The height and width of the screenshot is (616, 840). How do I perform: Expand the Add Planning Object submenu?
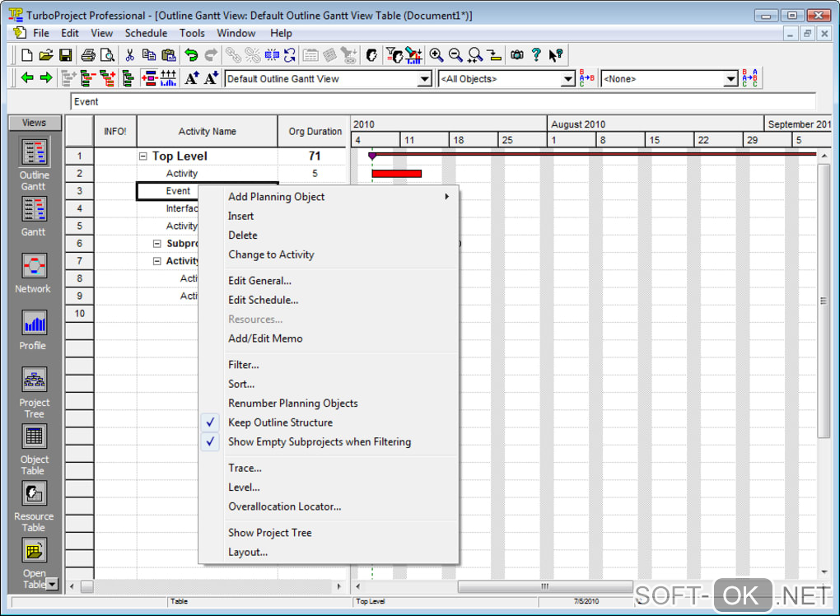(x=329, y=197)
